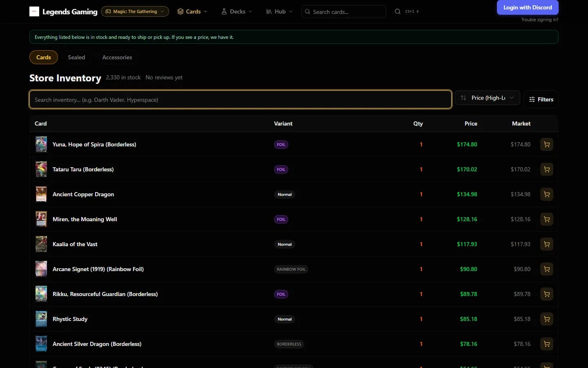Expand the Hub navigation menu
The width and height of the screenshot is (588, 368).
click(x=279, y=11)
